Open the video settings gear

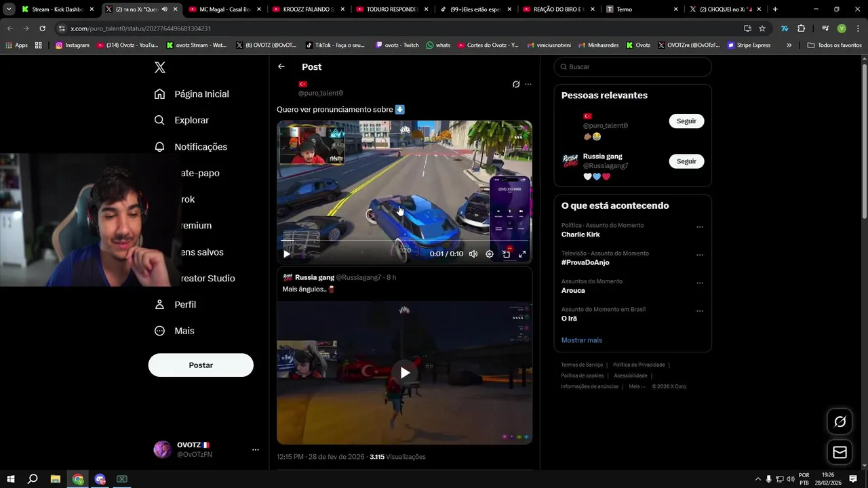490,254
